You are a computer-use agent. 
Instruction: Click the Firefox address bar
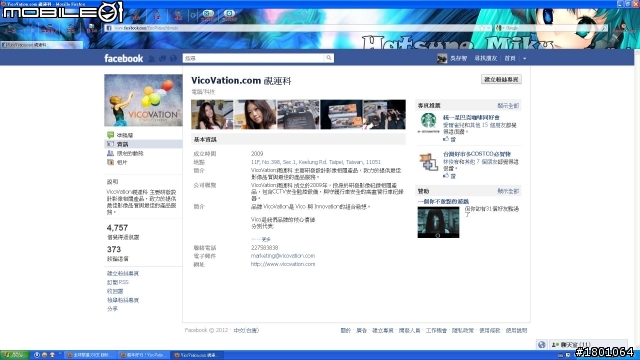point(292,28)
